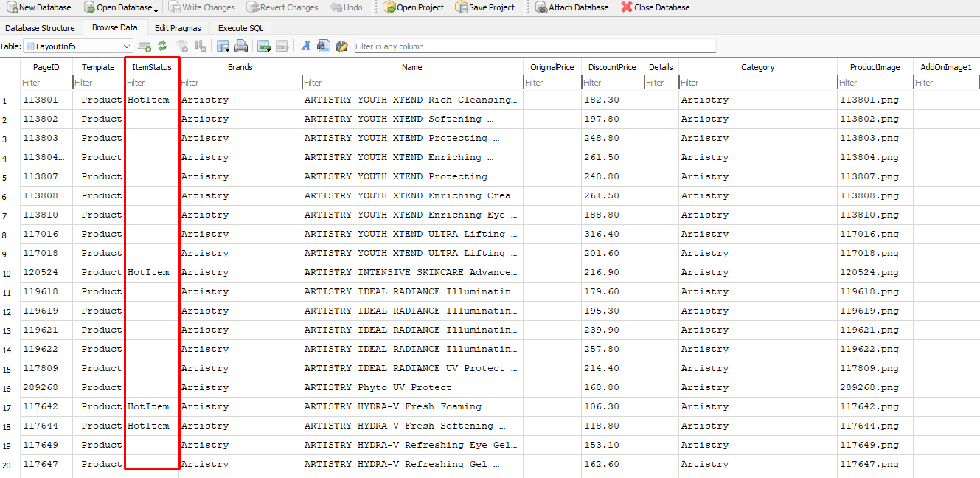Click Close Database in the toolbar
The image size is (980, 478).
point(656,7)
